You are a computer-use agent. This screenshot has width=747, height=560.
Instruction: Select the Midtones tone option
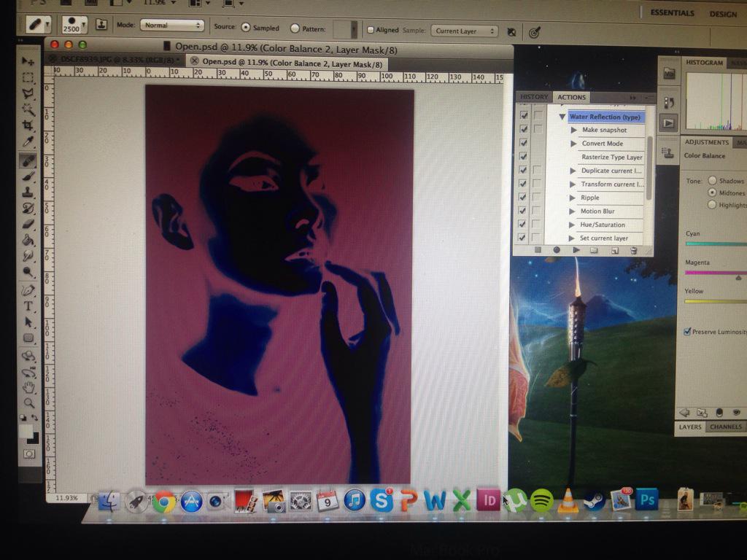(x=712, y=192)
